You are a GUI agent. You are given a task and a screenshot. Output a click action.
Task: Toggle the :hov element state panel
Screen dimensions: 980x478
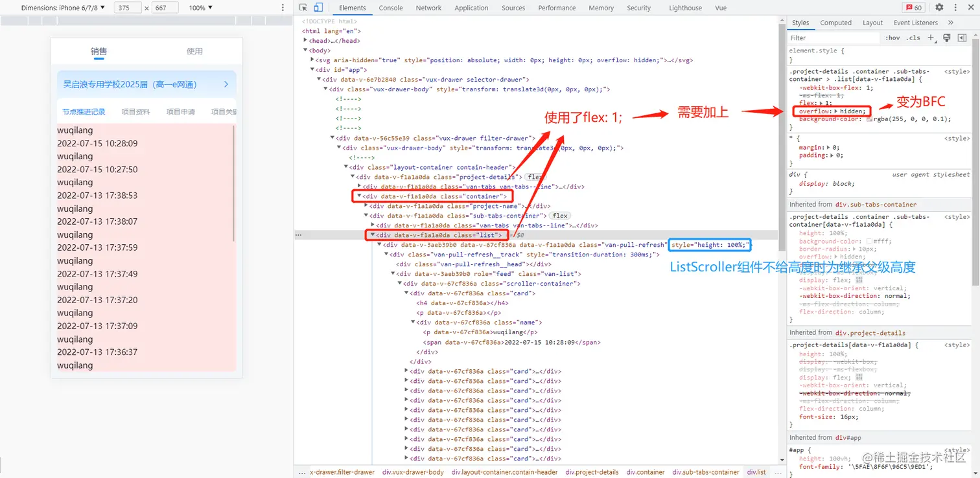893,38
